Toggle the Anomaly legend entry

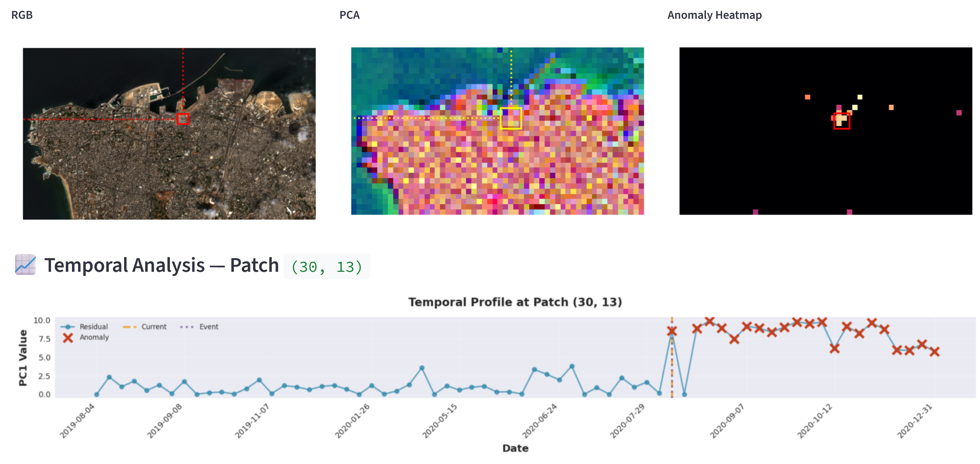point(94,337)
